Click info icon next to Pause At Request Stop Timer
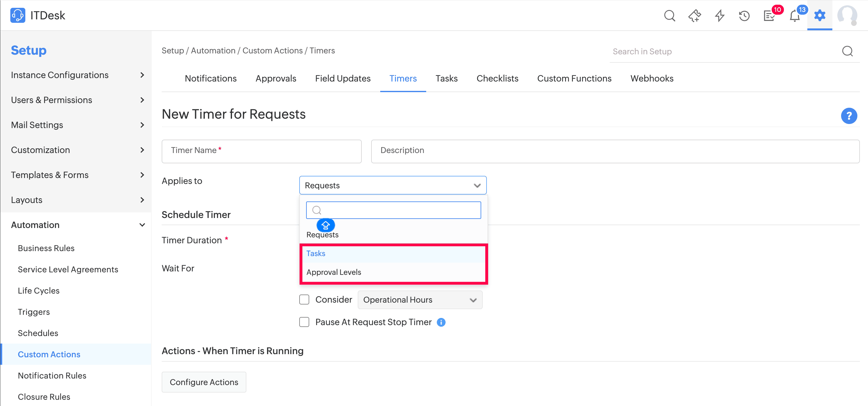Image resolution: width=868 pixels, height=406 pixels. click(x=441, y=322)
